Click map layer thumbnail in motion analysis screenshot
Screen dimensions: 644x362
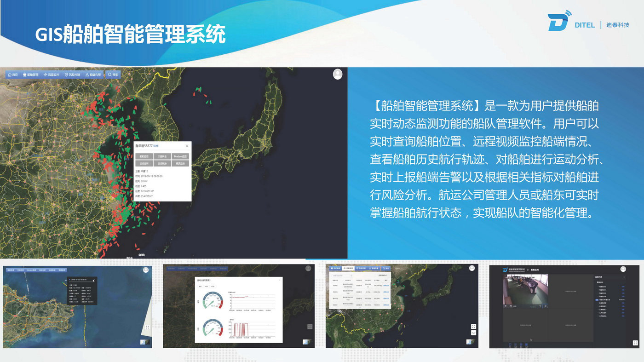click(x=306, y=342)
